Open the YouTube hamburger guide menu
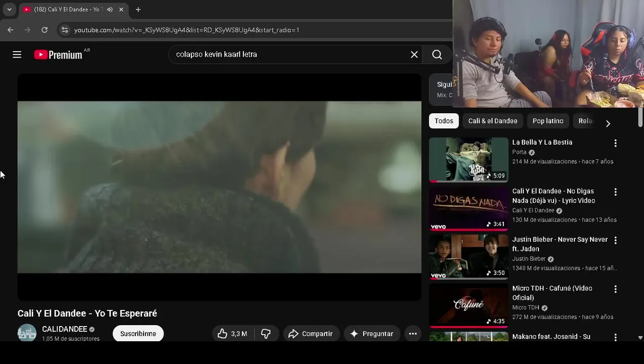 pyautogui.click(x=17, y=55)
